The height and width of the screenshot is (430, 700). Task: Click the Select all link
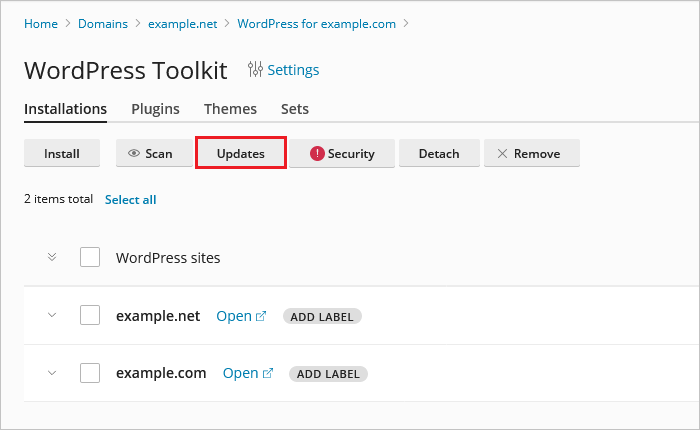click(130, 200)
